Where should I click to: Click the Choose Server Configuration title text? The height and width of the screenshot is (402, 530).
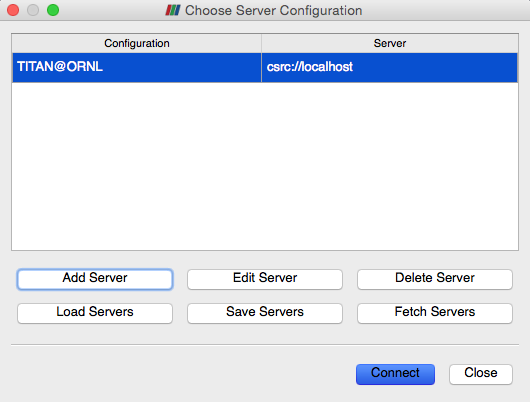point(273,10)
